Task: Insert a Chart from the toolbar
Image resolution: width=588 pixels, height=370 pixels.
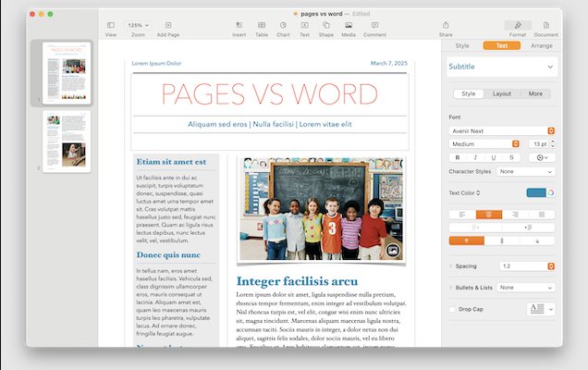Action: (283, 26)
